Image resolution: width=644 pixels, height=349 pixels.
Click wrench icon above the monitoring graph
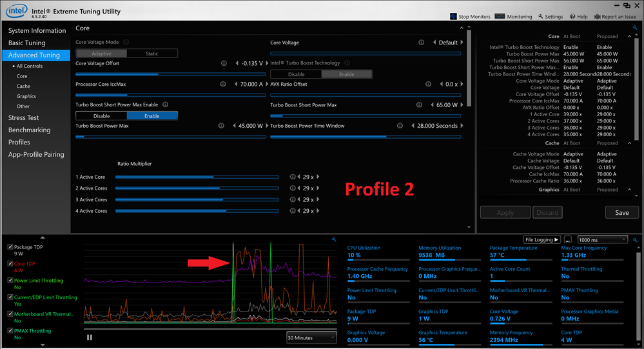[x=334, y=239]
